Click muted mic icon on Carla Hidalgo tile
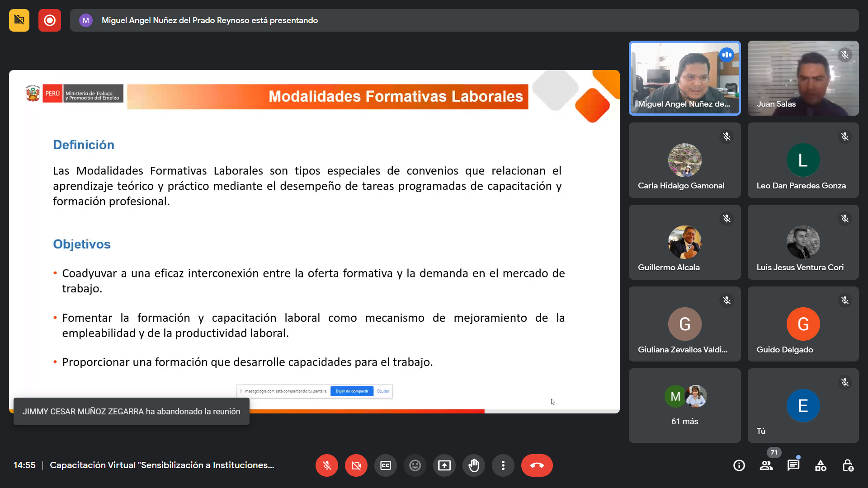The height and width of the screenshot is (488, 868). (x=726, y=136)
